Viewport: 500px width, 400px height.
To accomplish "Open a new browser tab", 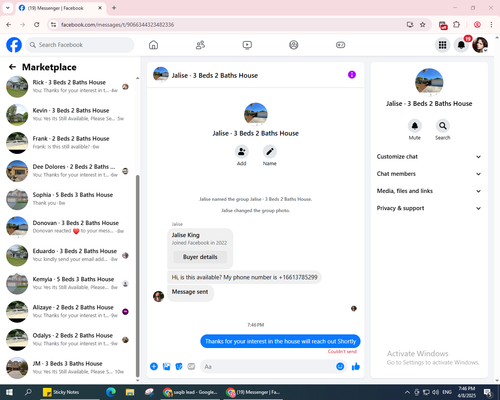I will pos(114,8).
